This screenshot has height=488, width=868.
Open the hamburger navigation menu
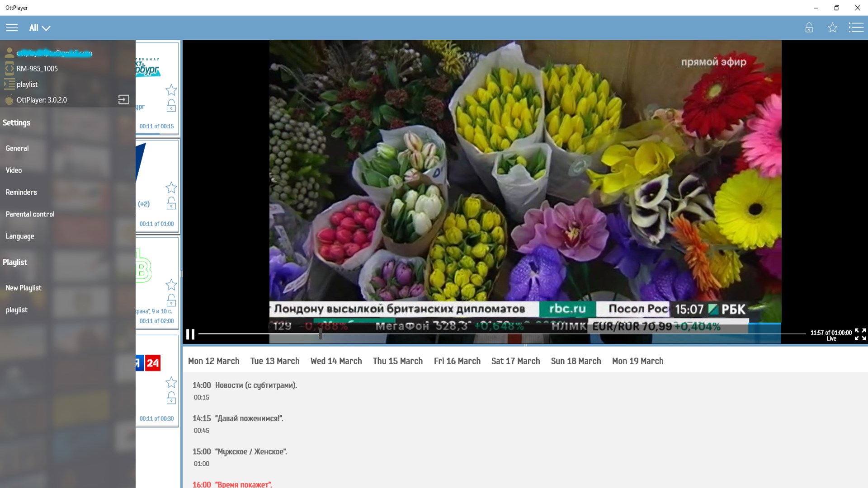[12, 28]
